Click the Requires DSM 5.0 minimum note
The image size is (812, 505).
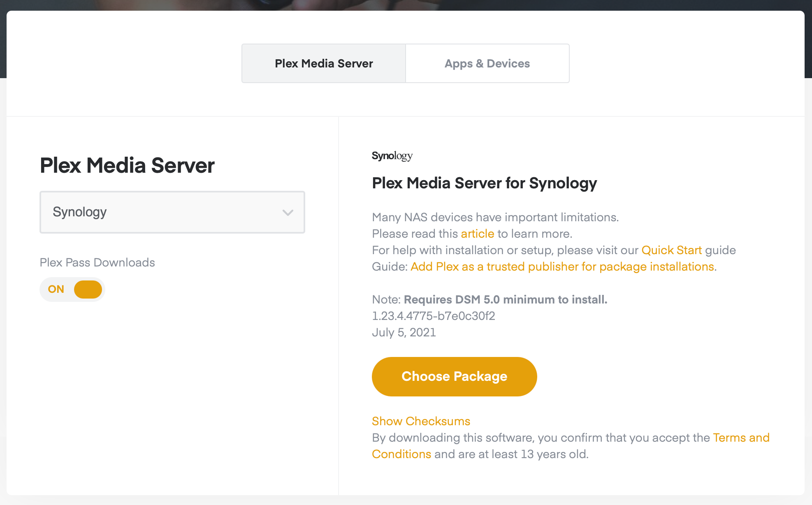pos(506,299)
